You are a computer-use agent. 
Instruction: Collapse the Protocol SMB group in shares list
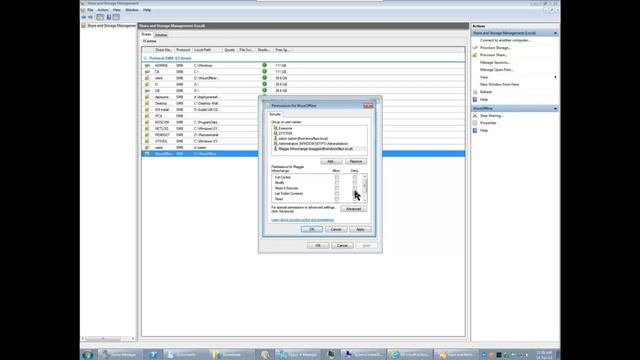click(x=145, y=58)
